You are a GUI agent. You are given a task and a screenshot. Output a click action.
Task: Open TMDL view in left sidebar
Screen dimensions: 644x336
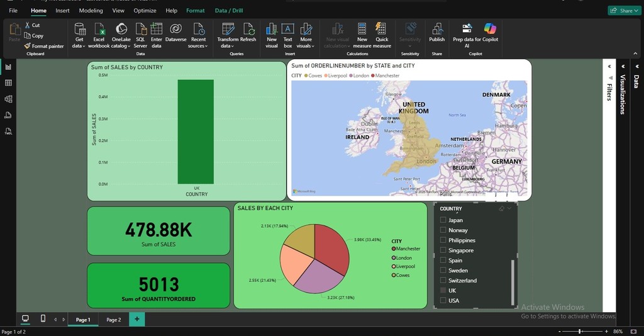click(8, 132)
